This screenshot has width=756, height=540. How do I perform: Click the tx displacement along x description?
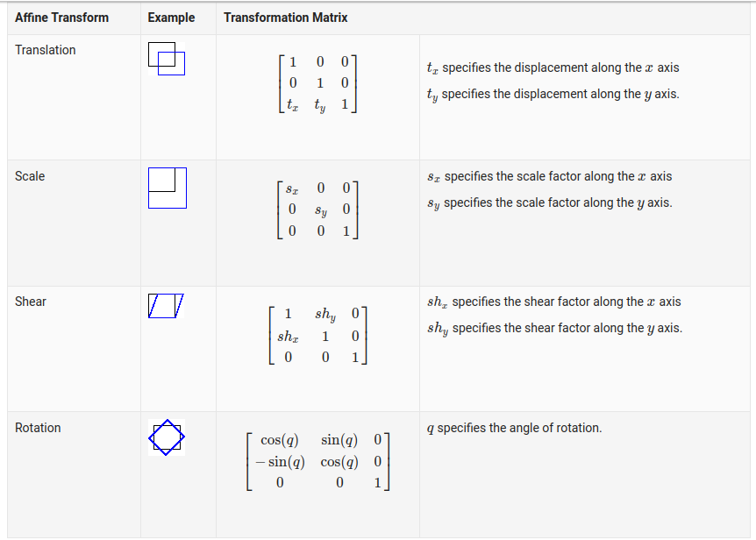[x=553, y=67]
